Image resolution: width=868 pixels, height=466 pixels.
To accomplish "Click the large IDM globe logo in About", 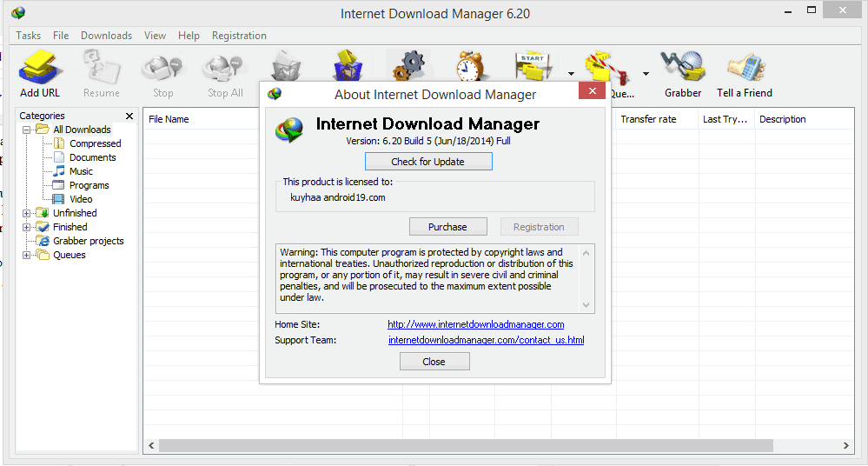I will point(289,130).
